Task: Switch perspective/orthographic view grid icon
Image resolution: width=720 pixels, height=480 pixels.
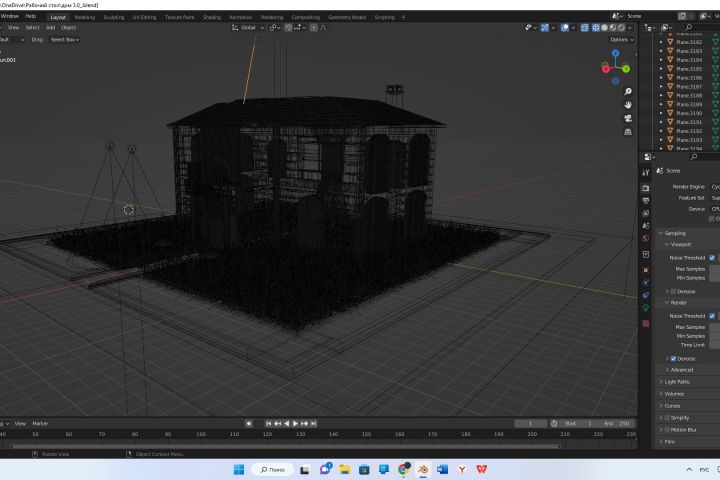Action: pos(628,132)
